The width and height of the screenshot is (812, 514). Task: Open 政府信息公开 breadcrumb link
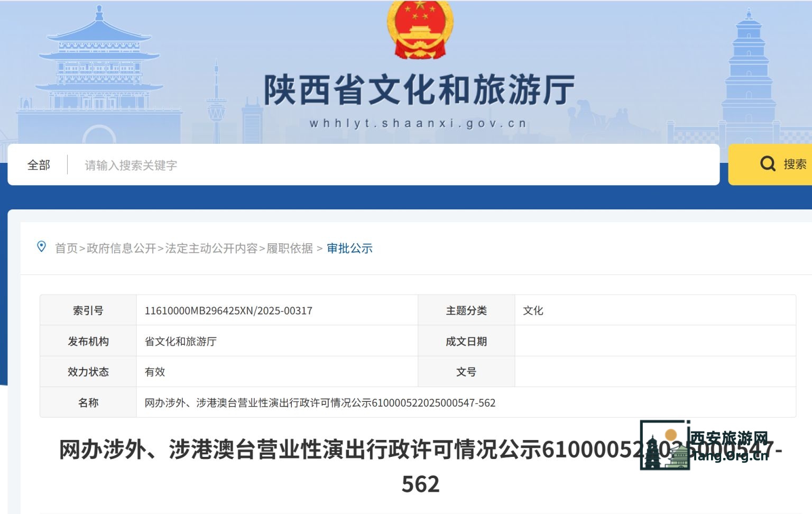tap(121, 249)
